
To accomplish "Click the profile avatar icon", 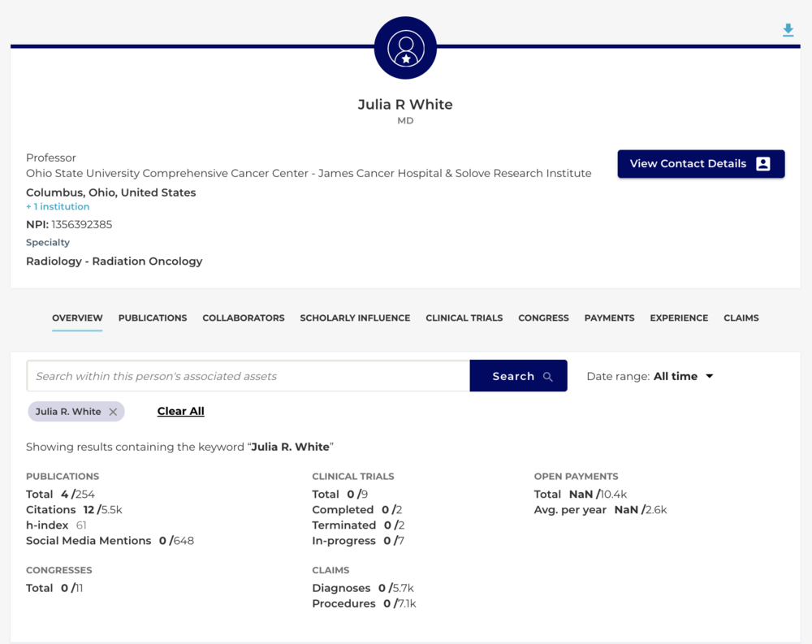I will pyautogui.click(x=405, y=48).
